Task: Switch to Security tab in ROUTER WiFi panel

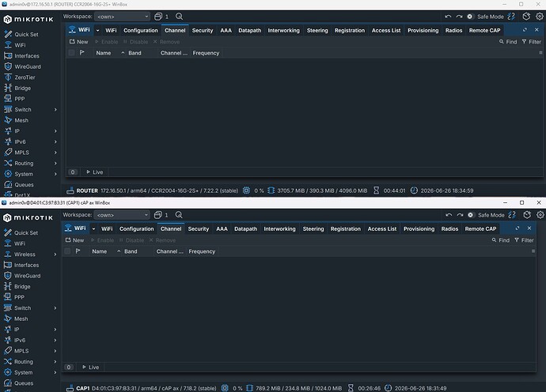Action: coord(203,30)
